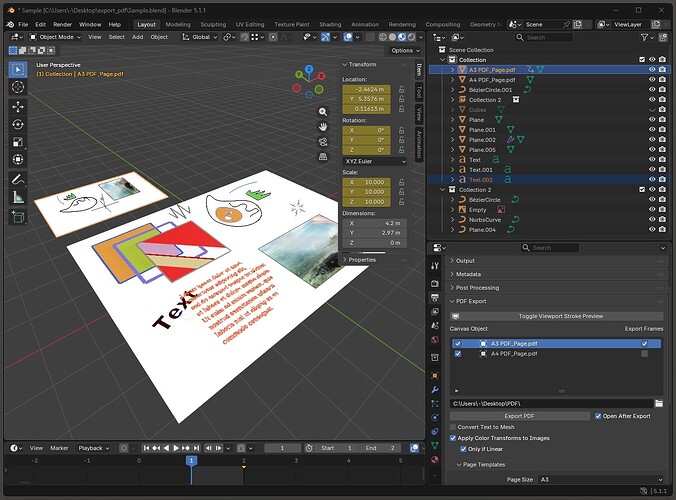The height and width of the screenshot is (500, 676).
Task: Open the Scene properties tab icon
Action: point(435,325)
